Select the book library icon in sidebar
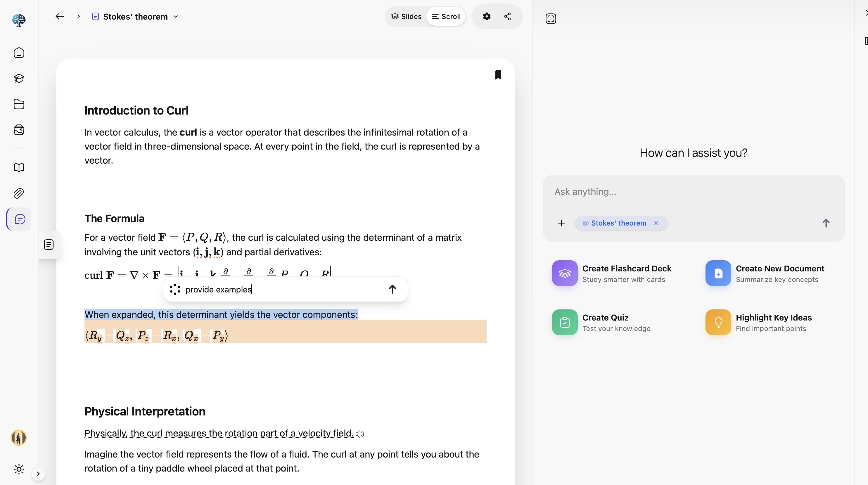 (19, 167)
